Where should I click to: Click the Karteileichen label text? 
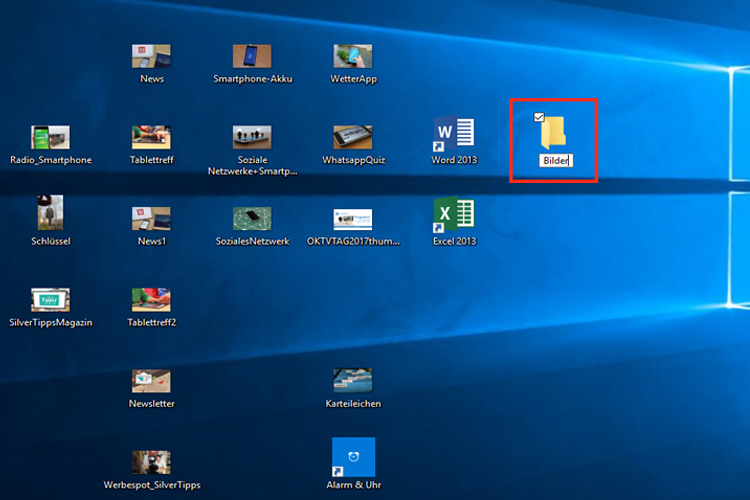[353, 403]
